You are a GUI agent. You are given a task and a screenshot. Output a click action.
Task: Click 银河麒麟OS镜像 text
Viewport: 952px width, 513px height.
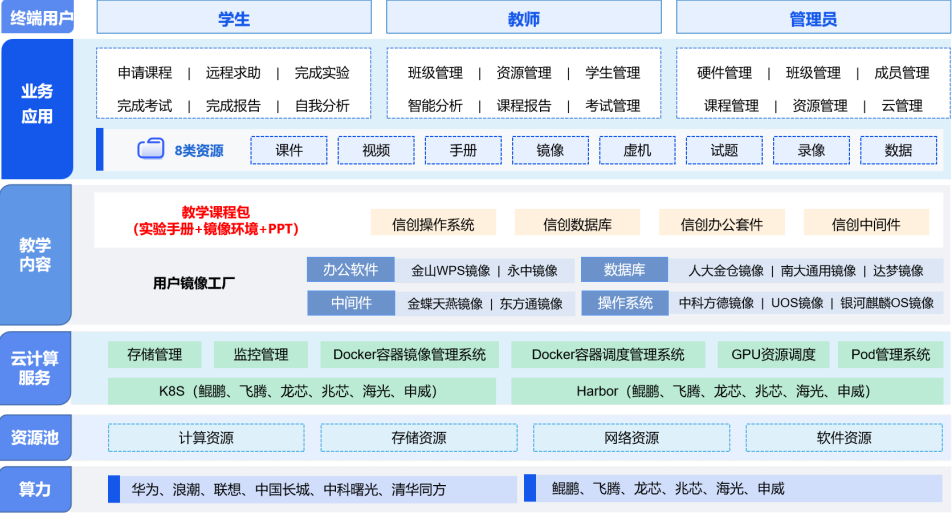887,303
